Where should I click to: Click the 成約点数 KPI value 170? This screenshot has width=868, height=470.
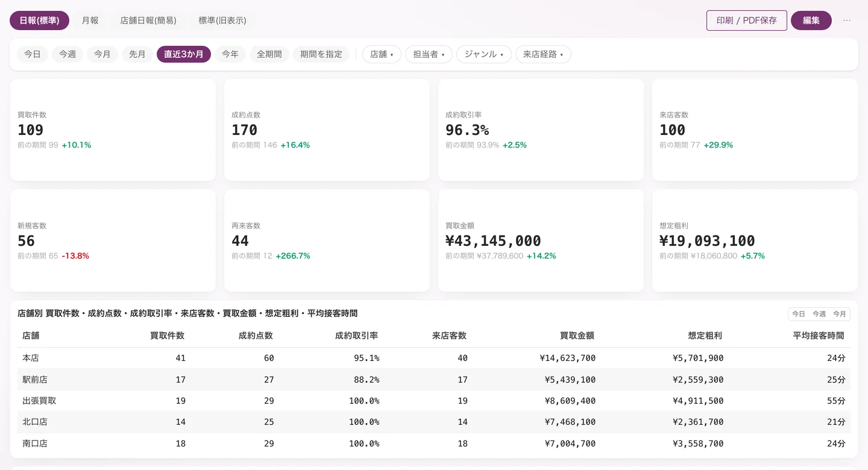coord(245,130)
